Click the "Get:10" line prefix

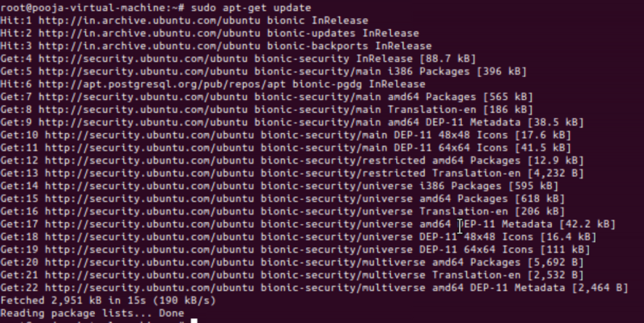(19, 135)
